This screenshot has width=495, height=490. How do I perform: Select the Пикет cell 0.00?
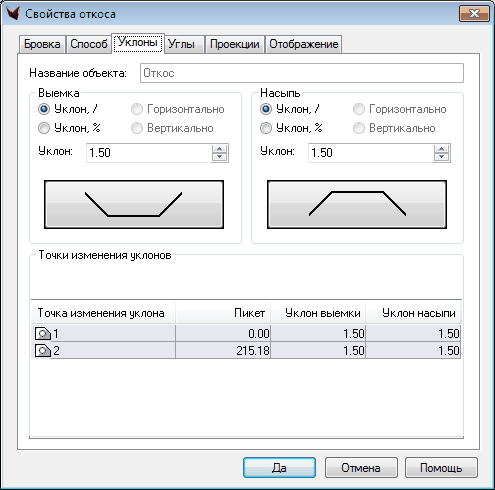point(223,333)
